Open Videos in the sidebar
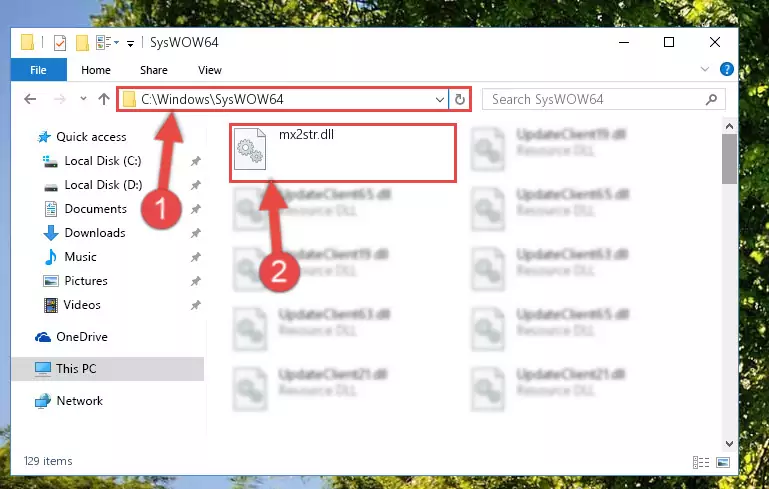The width and height of the screenshot is (769, 489). coord(82,305)
